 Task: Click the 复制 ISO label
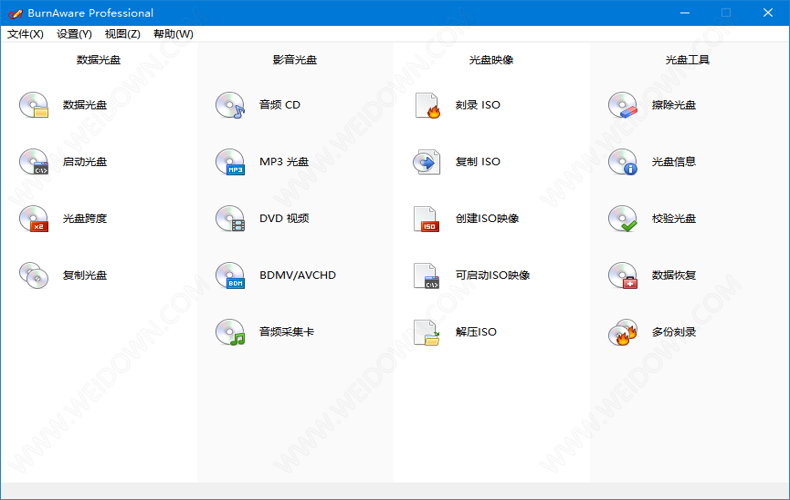coord(478,162)
